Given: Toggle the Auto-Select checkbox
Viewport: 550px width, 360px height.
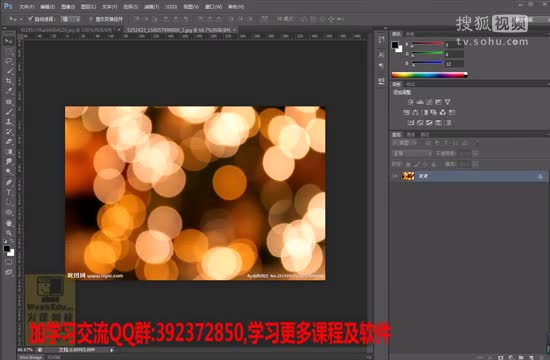Looking at the screenshot, I should point(31,19).
